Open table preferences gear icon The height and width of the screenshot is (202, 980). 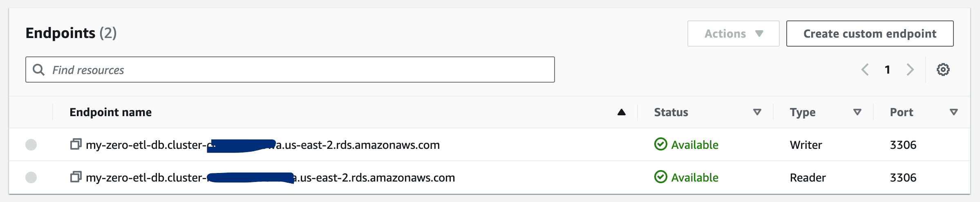[943, 70]
